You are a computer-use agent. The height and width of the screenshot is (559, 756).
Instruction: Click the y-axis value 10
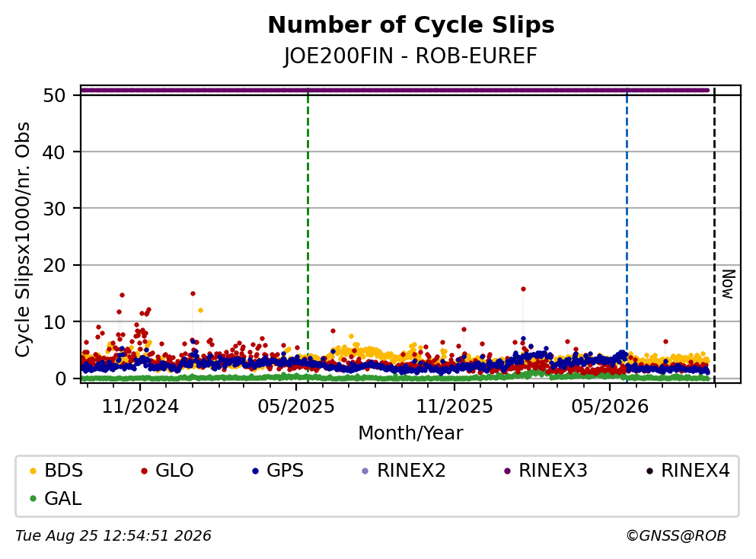coord(54,322)
